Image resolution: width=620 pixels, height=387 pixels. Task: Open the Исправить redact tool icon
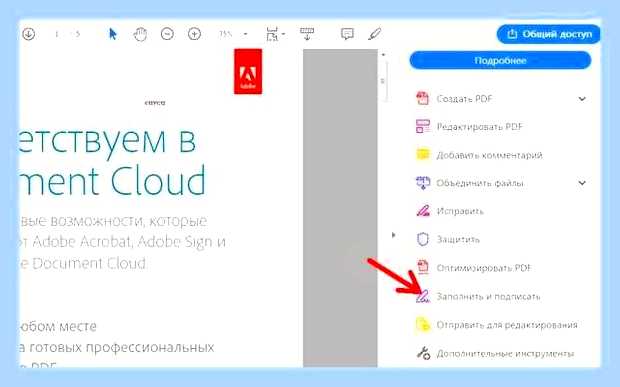click(423, 211)
